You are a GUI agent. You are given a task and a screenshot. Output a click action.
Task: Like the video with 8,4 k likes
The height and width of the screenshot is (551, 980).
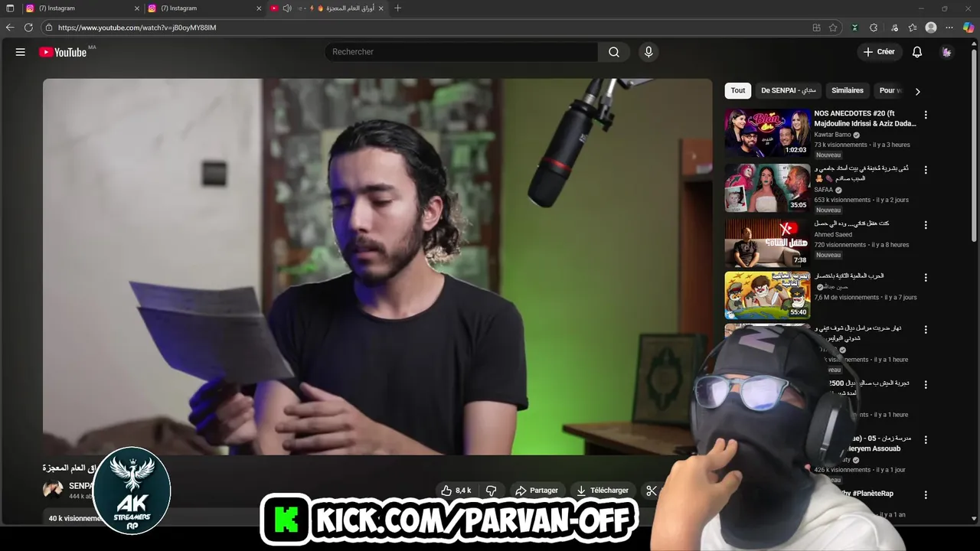456,491
